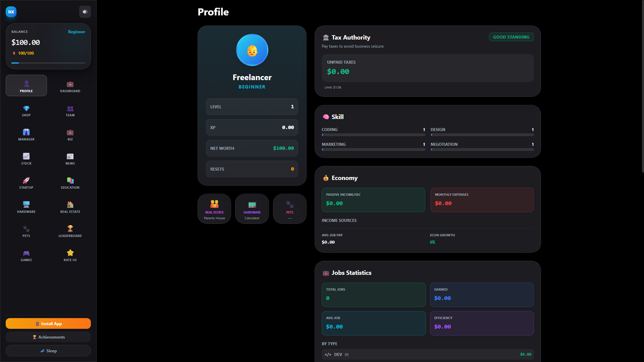
Task: Select the Leaderboard trophy icon
Action: (70, 231)
